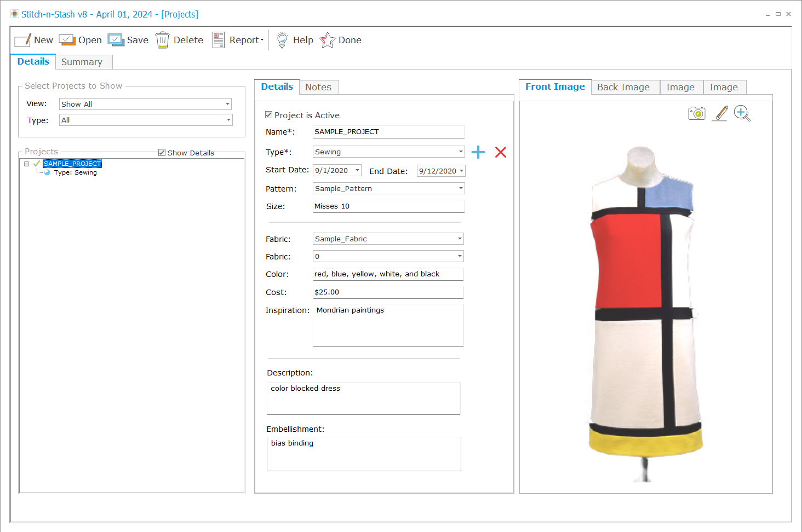Screen dimensions: 802x532
Task: Click green checkmark icon beside SAMPLE_PROJECT
Action: (37, 164)
